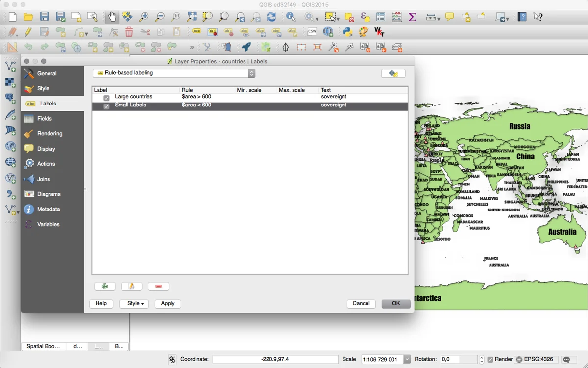
Task: Open the field calculator abacus icon
Action: 396,17
